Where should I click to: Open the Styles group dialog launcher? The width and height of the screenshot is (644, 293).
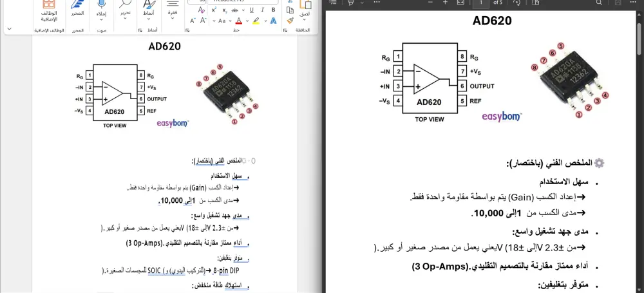point(140,30)
